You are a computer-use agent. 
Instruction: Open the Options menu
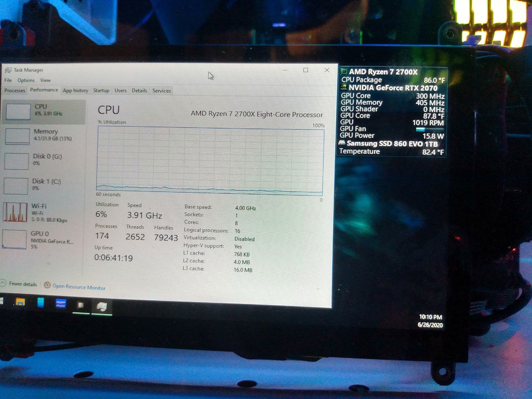point(26,80)
